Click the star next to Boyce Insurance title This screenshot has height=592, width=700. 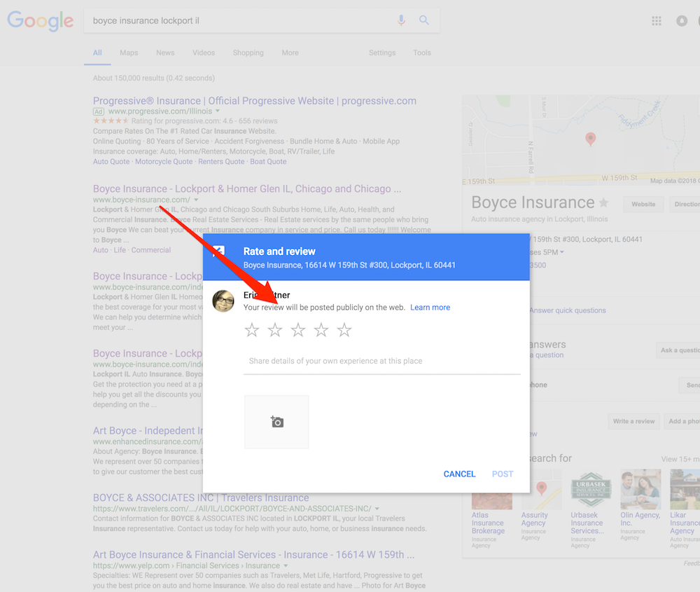pos(603,203)
